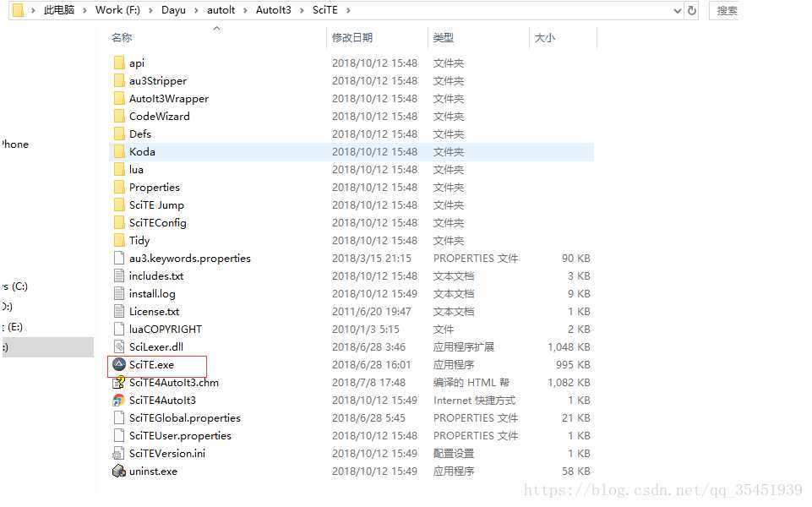Screen dimensions: 812x507
Task: Select the highlighted F: drive in navigation pane
Action: click(x=46, y=347)
